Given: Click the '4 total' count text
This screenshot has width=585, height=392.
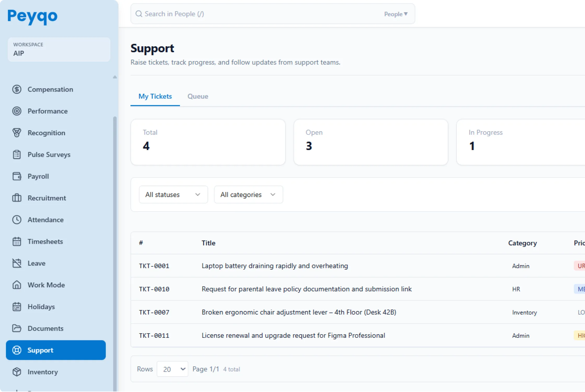Looking at the screenshot, I should pyautogui.click(x=231, y=369).
